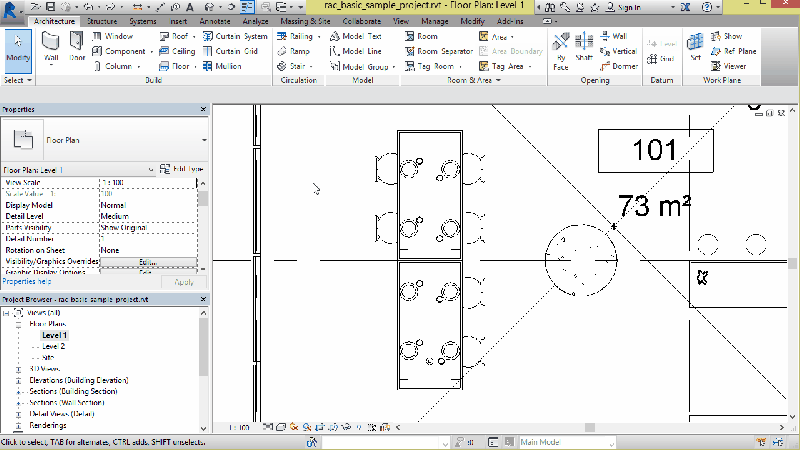Select the Roof tool
800x450 pixels.
pyautogui.click(x=174, y=36)
